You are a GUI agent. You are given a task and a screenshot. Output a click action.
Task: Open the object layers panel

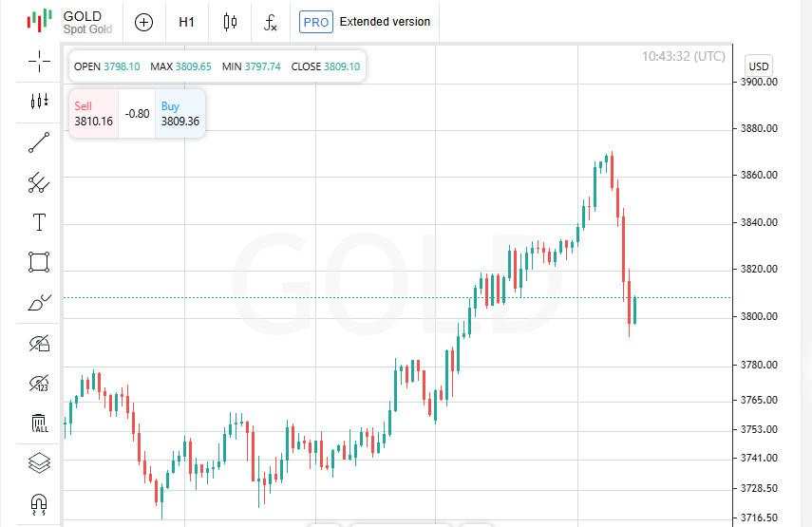pos(39,463)
